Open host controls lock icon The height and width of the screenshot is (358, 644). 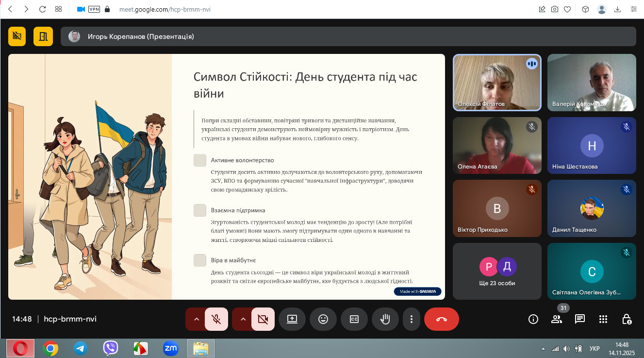tap(627, 319)
